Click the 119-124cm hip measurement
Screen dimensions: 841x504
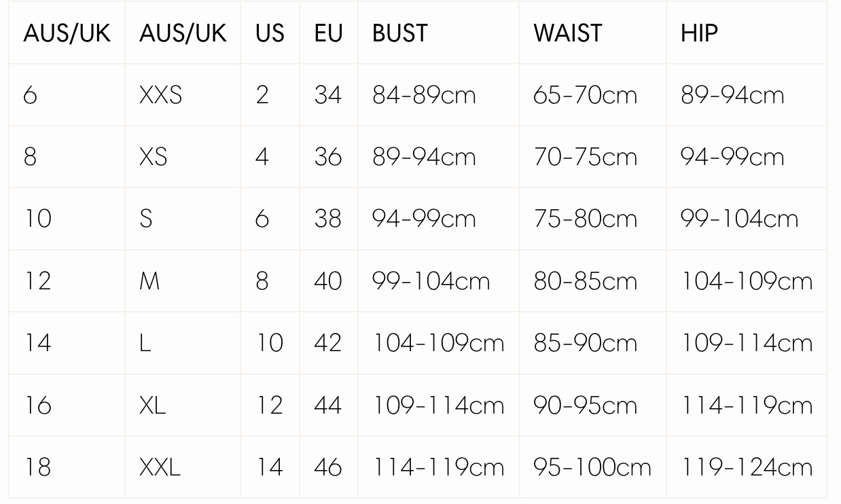[x=747, y=467]
